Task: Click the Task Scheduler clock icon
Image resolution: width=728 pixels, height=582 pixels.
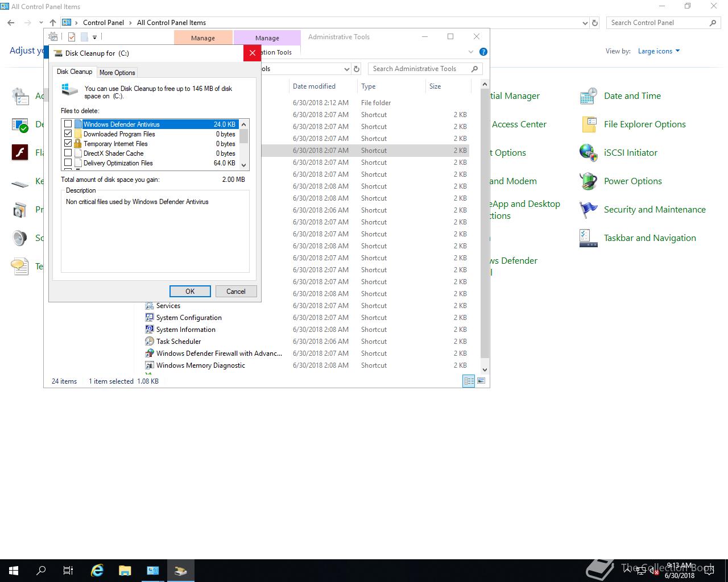Action: (150, 342)
